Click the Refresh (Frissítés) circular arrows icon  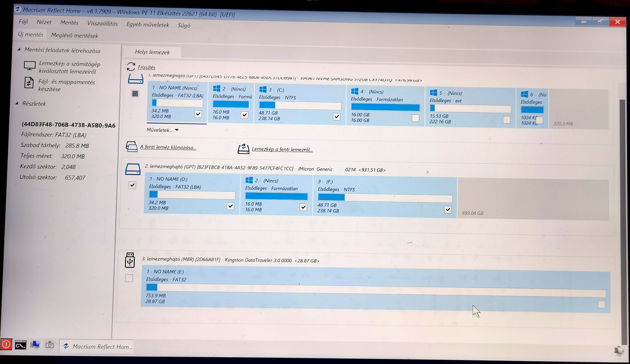click(131, 67)
